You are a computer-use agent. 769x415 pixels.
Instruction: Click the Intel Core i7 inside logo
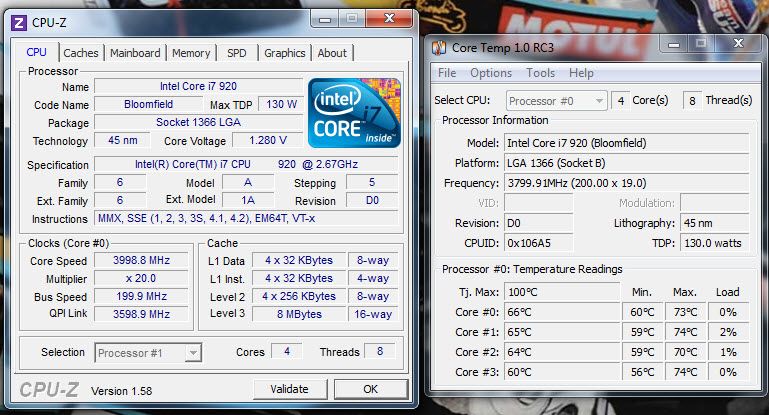354,113
